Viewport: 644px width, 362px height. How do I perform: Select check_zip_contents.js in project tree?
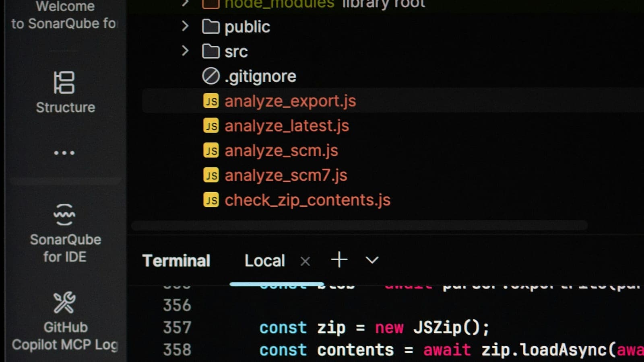pos(308,200)
